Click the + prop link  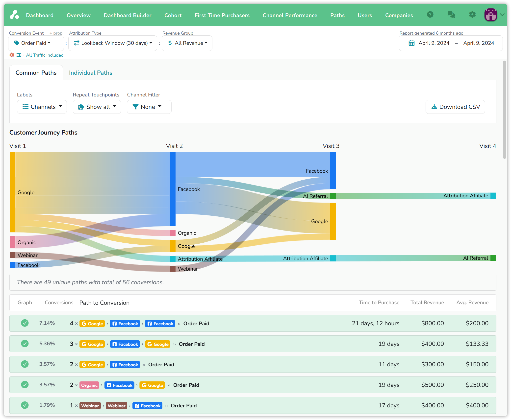56,33
